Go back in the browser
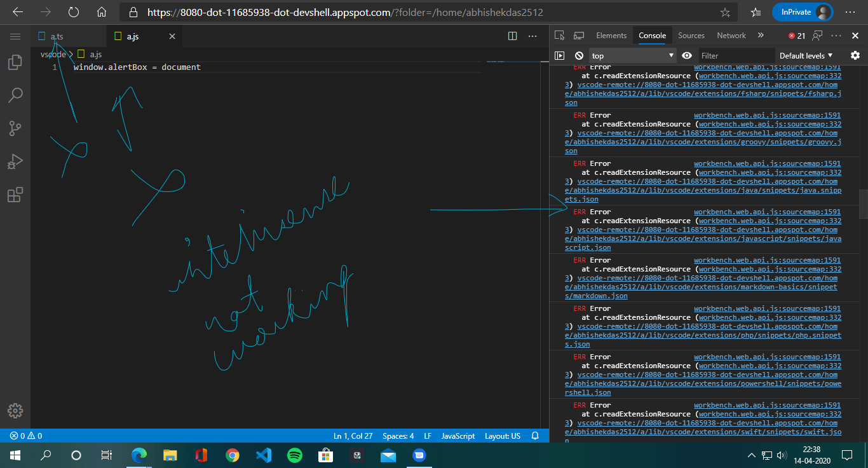The image size is (868, 468). [x=18, y=12]
